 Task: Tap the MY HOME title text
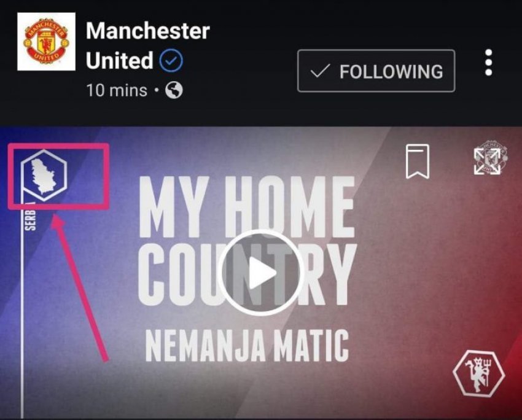click(247, 207)
